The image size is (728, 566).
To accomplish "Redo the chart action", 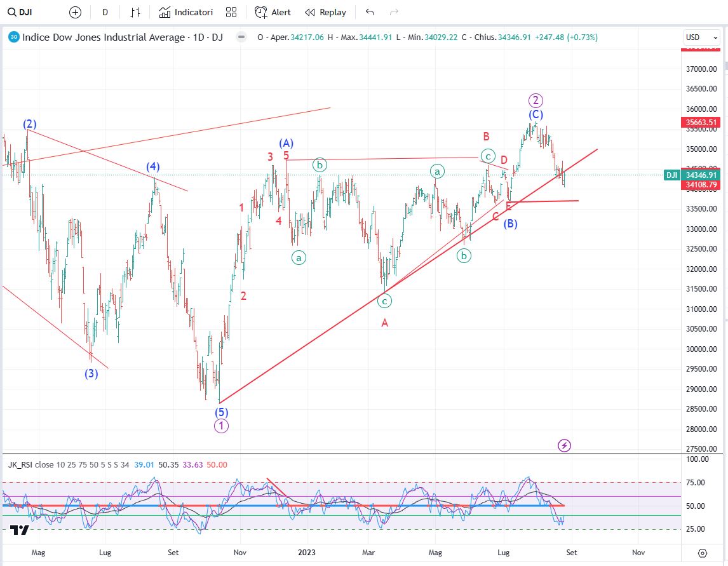I will 394,13.
